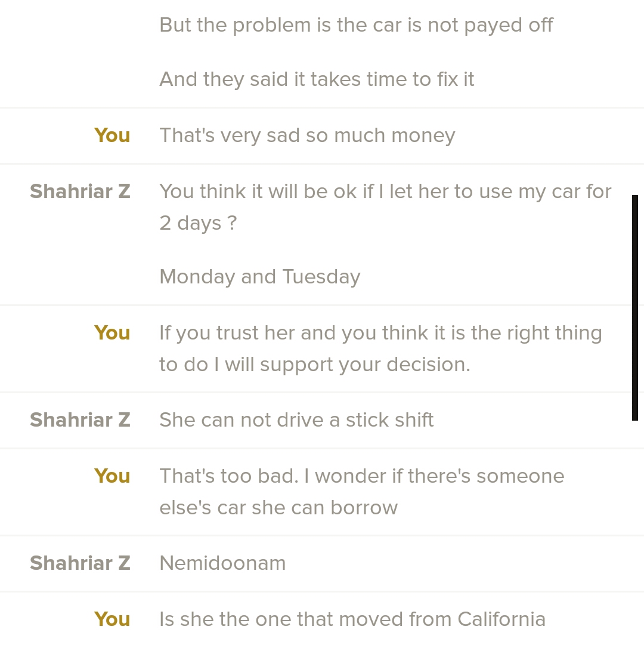Click scrollbar track above the thumb
The image size is (644, 645).
click(635, 95)
